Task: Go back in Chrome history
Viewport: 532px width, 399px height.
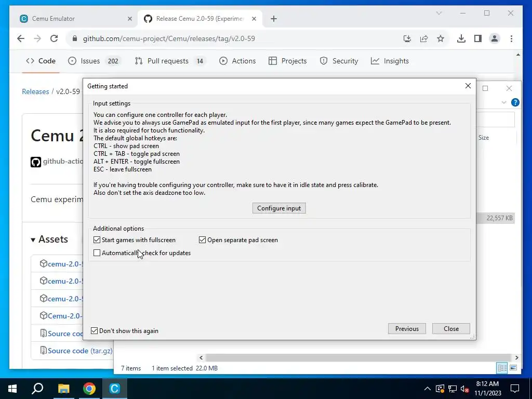Action: pos(21,38)
